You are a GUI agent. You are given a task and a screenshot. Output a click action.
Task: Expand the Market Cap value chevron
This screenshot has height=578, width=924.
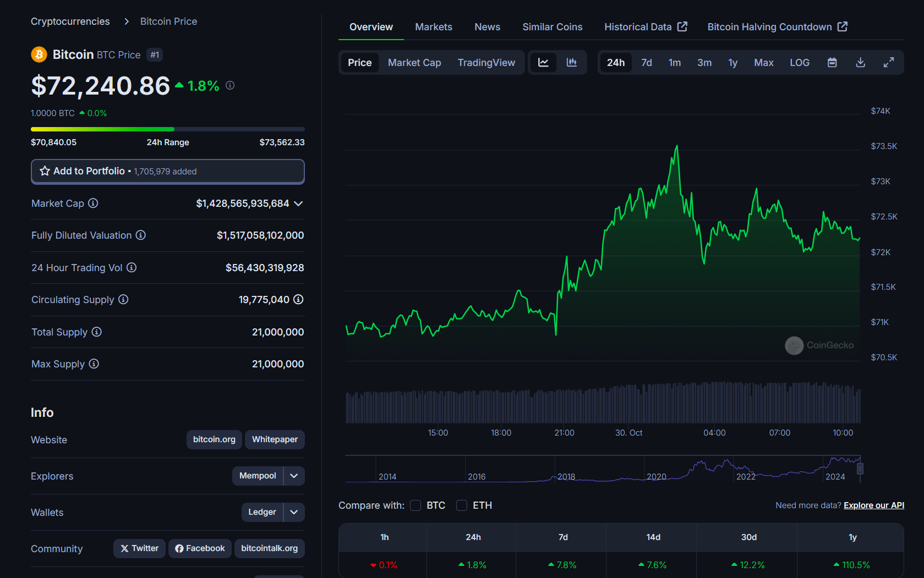(298, 203)
